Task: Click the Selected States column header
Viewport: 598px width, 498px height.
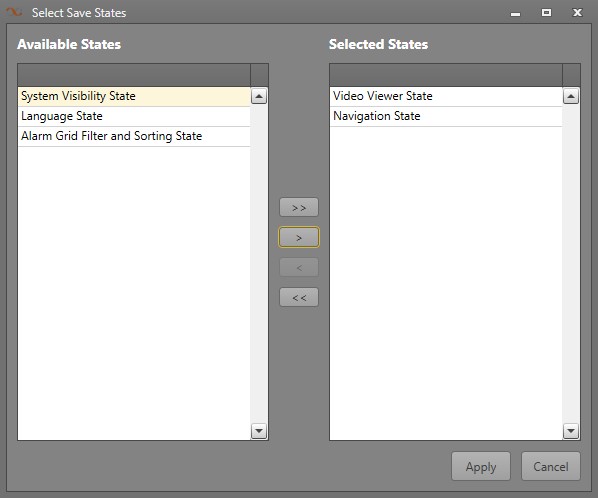Action: point(446,75)
